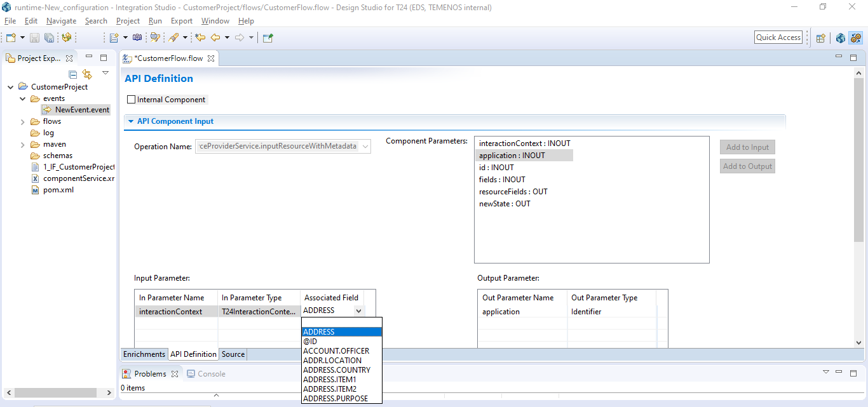Tick the Internal Component checkbox
The width and height of the screenshot is (868, 407).
[132, 100]
